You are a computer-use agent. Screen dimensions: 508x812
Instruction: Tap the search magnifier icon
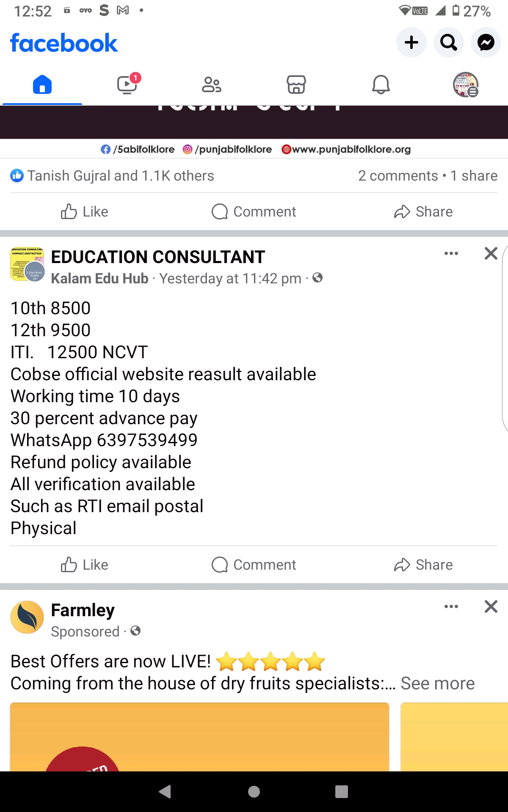(448, 42)
